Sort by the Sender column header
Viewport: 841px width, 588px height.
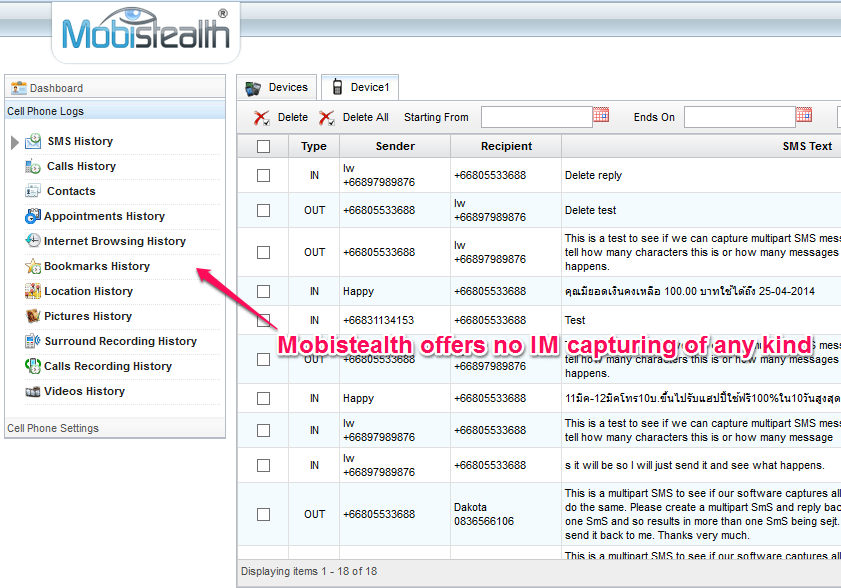click(395, 146)
